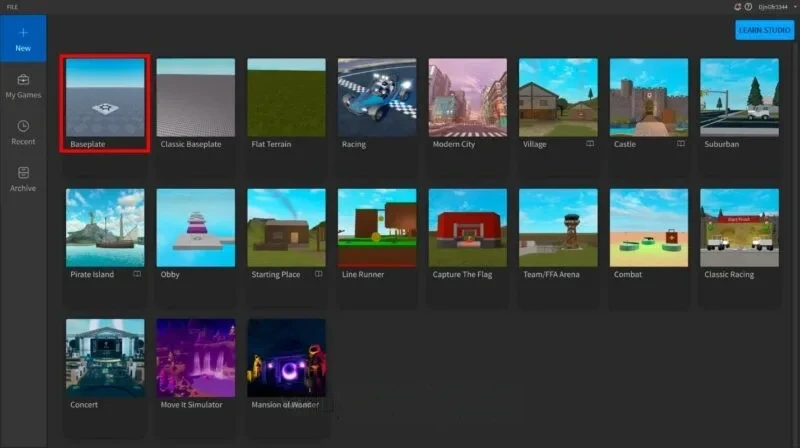
Task: Click the "Modern City" label text
Action: [x=454, y=144]
